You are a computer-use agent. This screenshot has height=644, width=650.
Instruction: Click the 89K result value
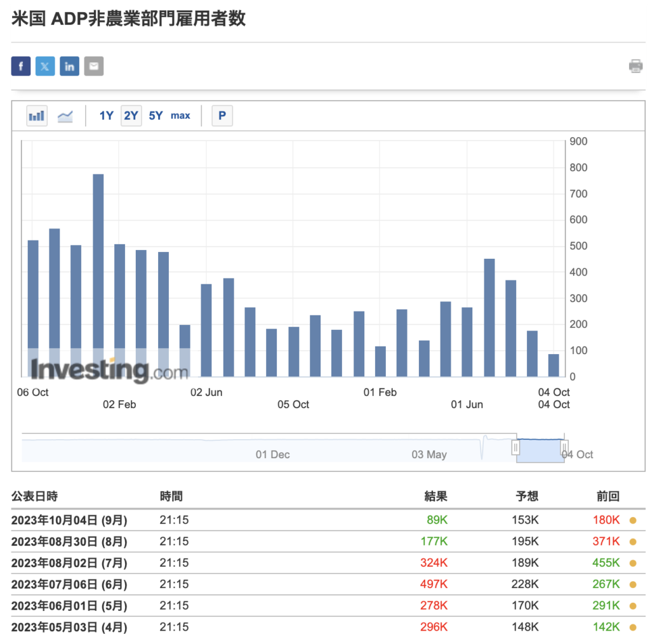pyautogui.click(x=437, y=520)
